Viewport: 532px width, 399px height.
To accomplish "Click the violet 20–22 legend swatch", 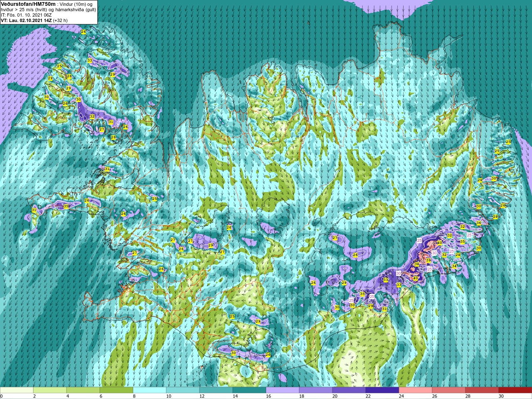I will click(x=349, y=390).
